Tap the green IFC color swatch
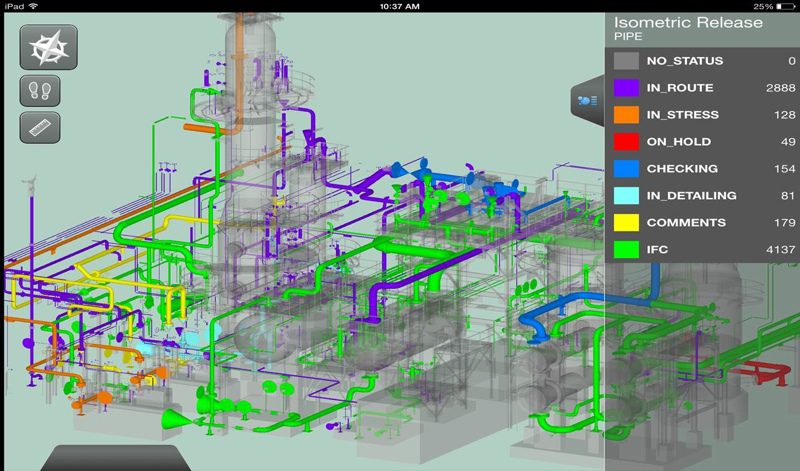Screen dimensions: 800x471 [626, 250]
